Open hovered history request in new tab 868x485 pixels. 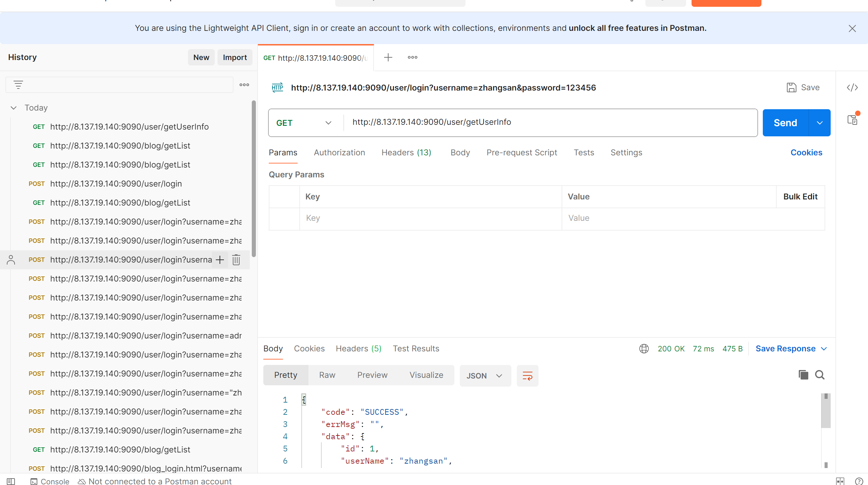220,260
